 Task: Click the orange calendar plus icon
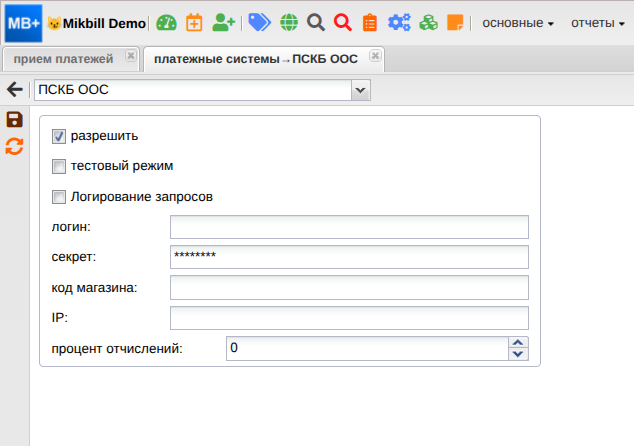coord(194,23)
